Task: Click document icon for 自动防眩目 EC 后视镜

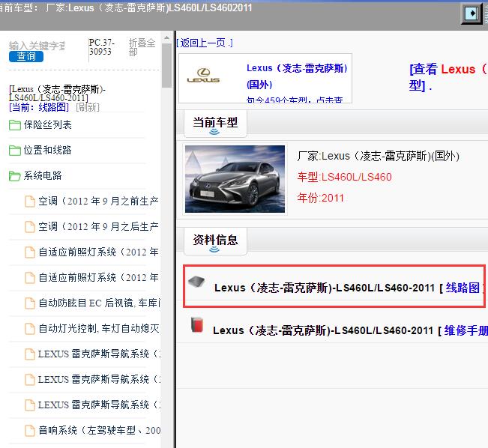Action: 29,303
